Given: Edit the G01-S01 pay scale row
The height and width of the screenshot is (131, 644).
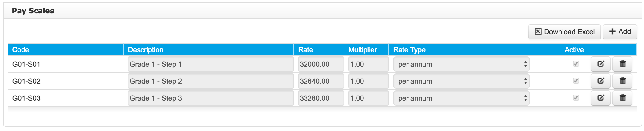Looking at the screenshot, I should [600, 64].
